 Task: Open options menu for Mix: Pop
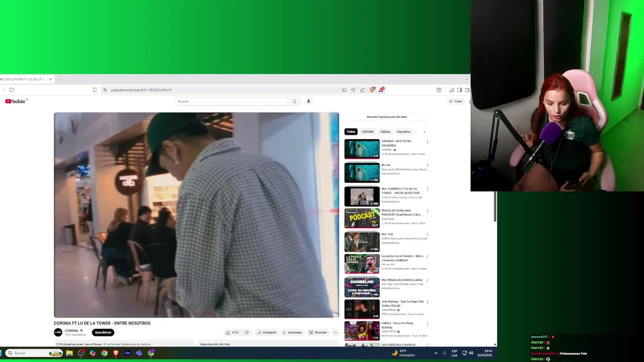click(428, 234)
